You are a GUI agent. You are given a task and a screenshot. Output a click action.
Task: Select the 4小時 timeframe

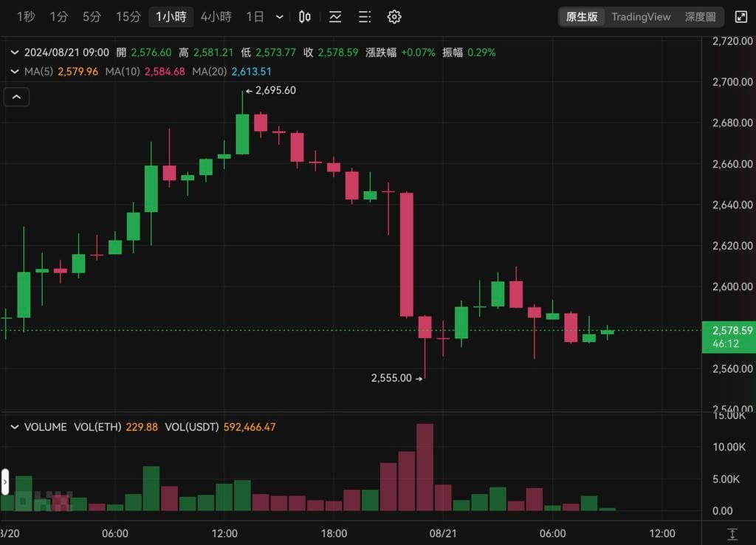coord(216,16)
